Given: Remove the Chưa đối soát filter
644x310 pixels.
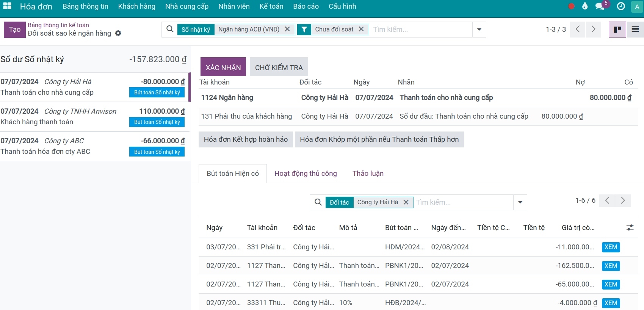Looking at the screenshot, I should [x=361, y=29].
